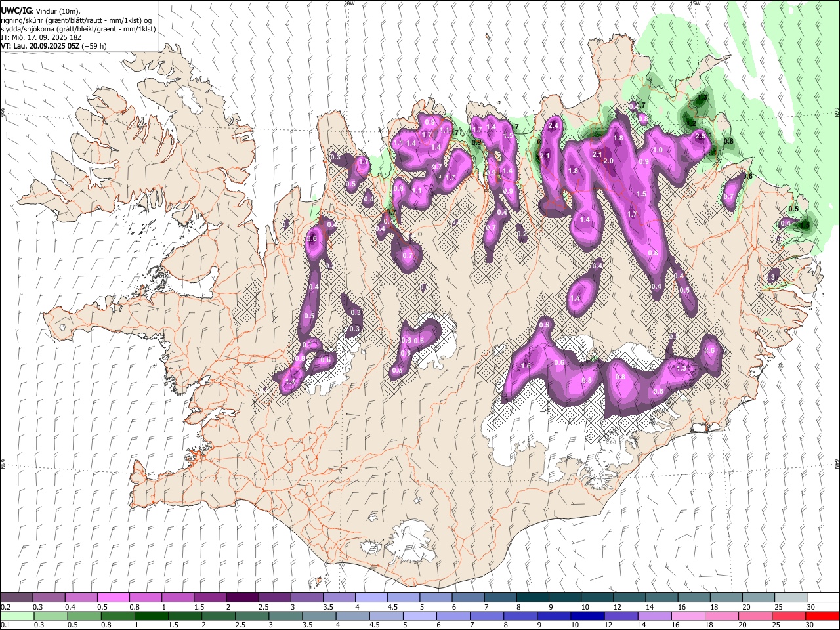Click the valid time line 'VT: Lau. 20.09.2025 05Z'

40,46
